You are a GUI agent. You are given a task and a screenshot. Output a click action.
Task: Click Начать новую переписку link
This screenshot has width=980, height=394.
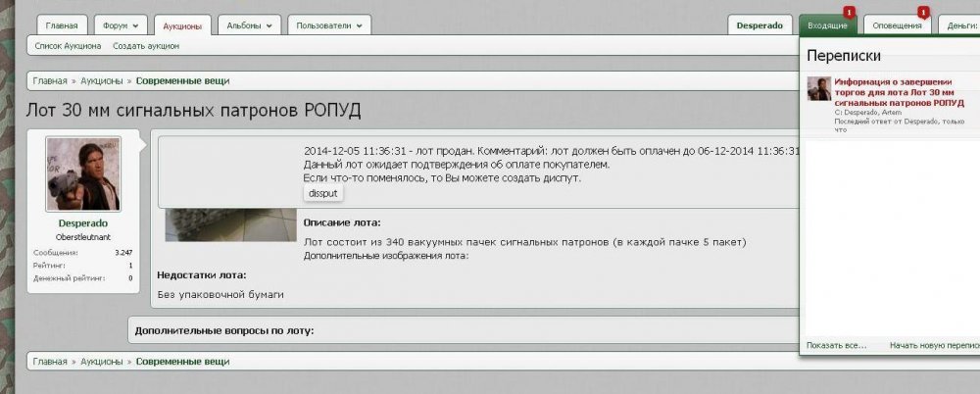(x=934, y=345)
